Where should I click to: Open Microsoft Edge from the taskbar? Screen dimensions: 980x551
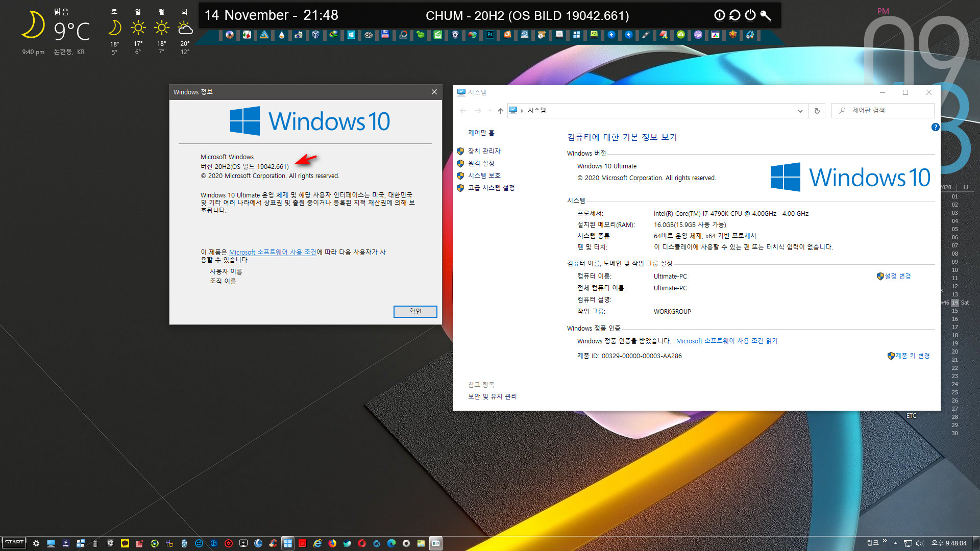click(x=391, y=543)
